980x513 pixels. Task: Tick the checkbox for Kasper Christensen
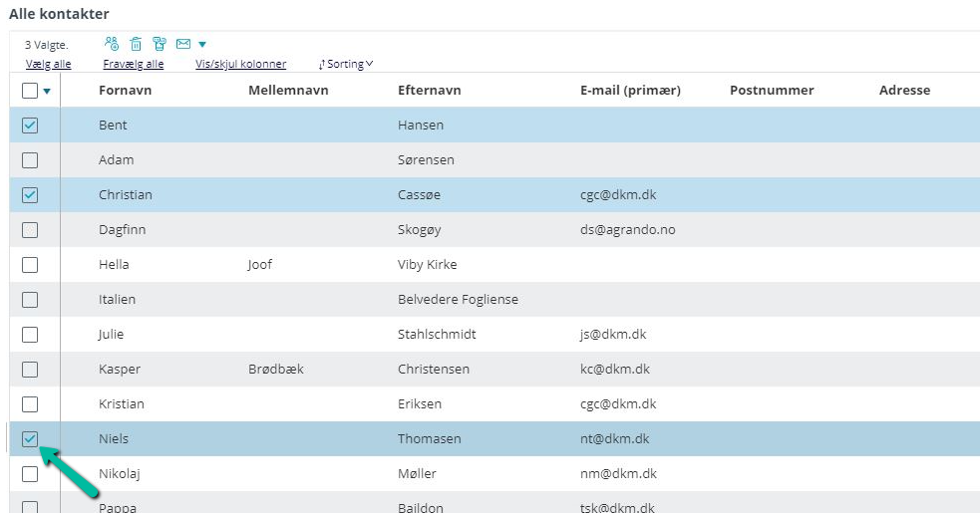click(30, 370)
